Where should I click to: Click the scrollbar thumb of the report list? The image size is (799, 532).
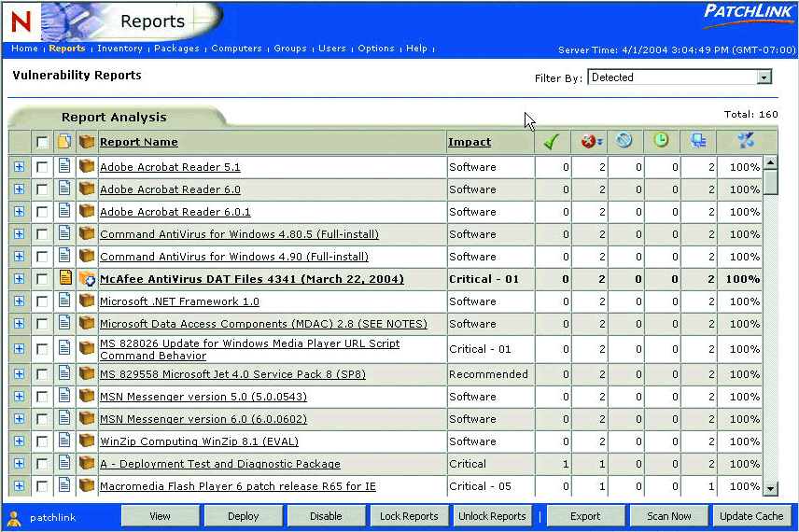(x=770, y=182)
